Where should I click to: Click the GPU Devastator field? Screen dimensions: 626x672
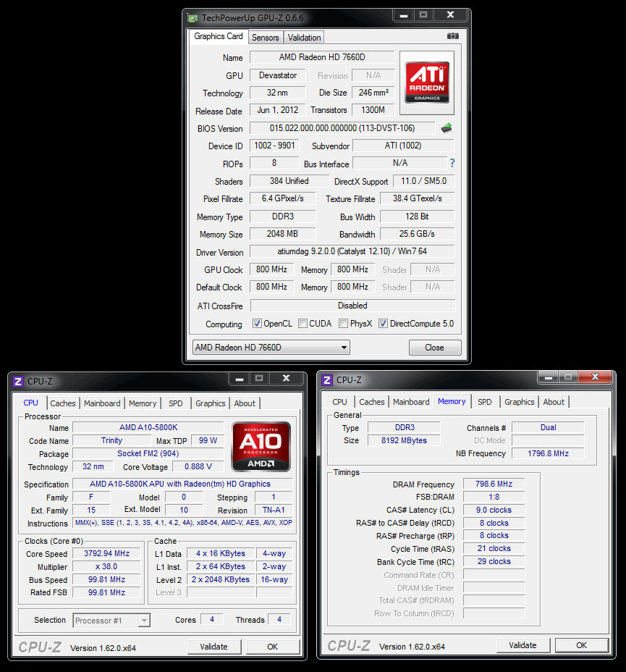pos(277,75)
